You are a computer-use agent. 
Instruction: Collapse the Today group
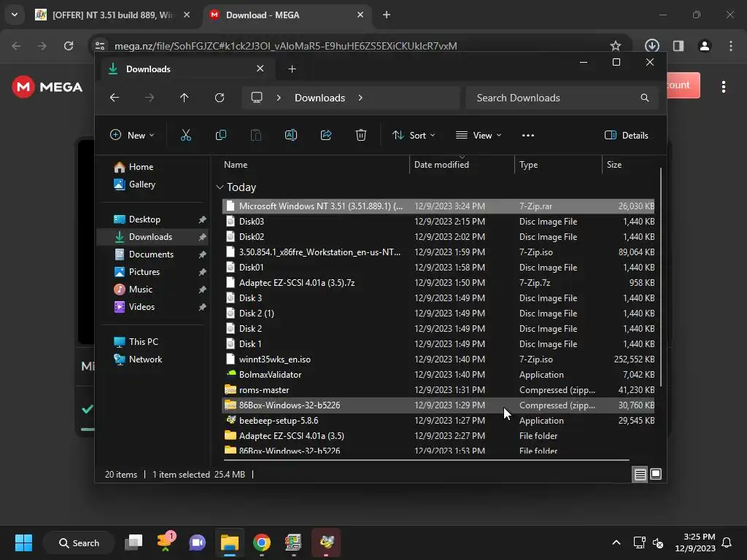(220, 187)
